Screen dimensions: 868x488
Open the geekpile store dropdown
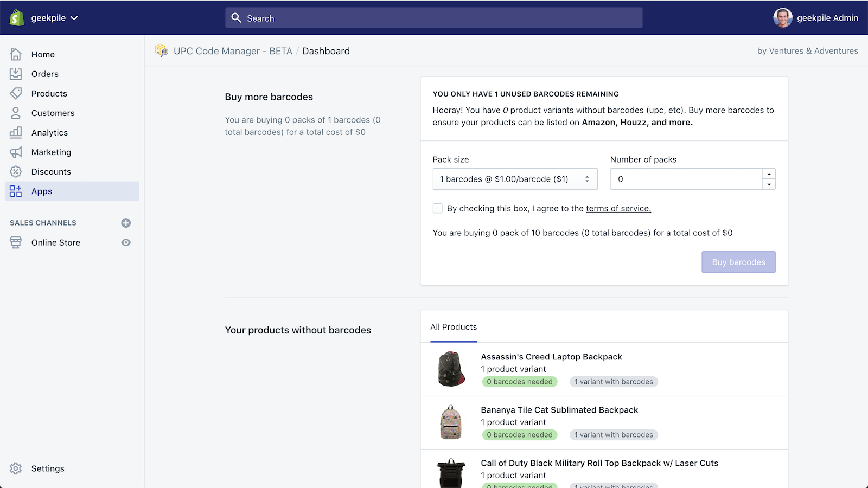54,18
